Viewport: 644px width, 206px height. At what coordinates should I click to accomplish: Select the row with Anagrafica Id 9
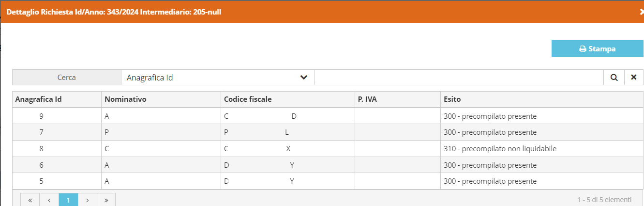(x=328, y=116)
